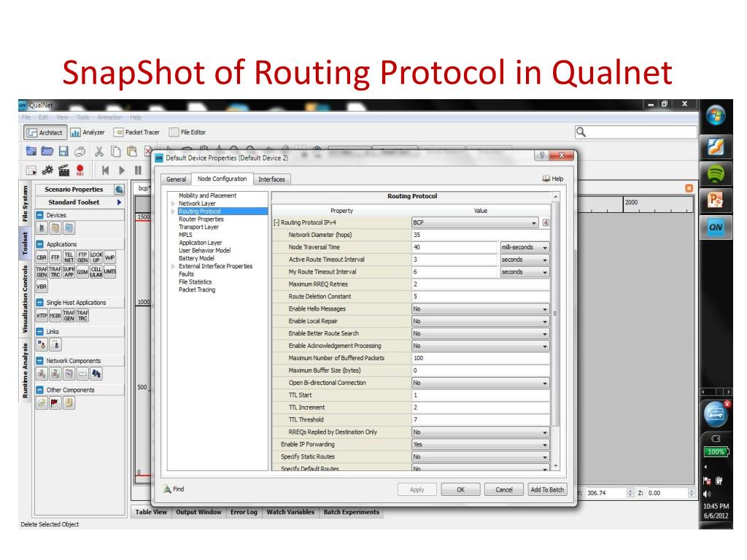Viewport: 747px width, 560px height.
Task: Click OK in the properties dialog
Action: (461, 489)
